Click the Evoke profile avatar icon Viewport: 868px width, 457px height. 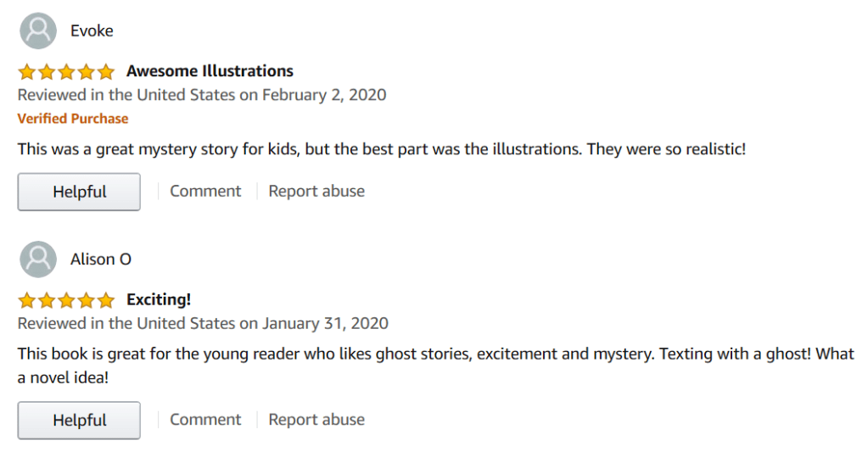coord(37,31)
